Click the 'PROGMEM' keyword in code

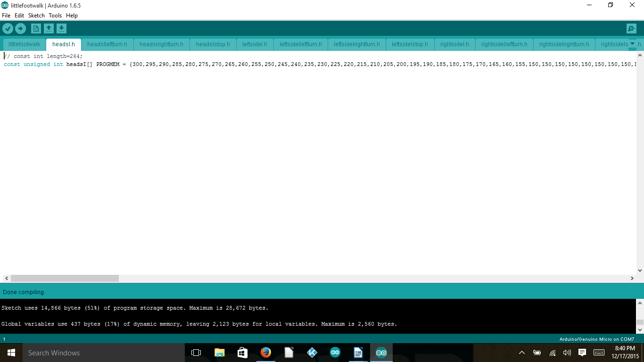[108, 64]
